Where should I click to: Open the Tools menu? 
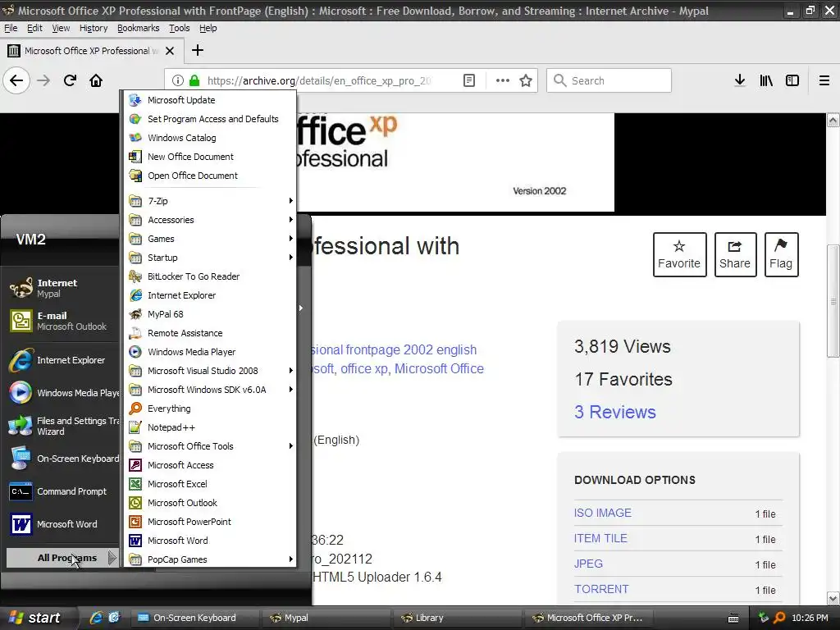tap(180, 29)
